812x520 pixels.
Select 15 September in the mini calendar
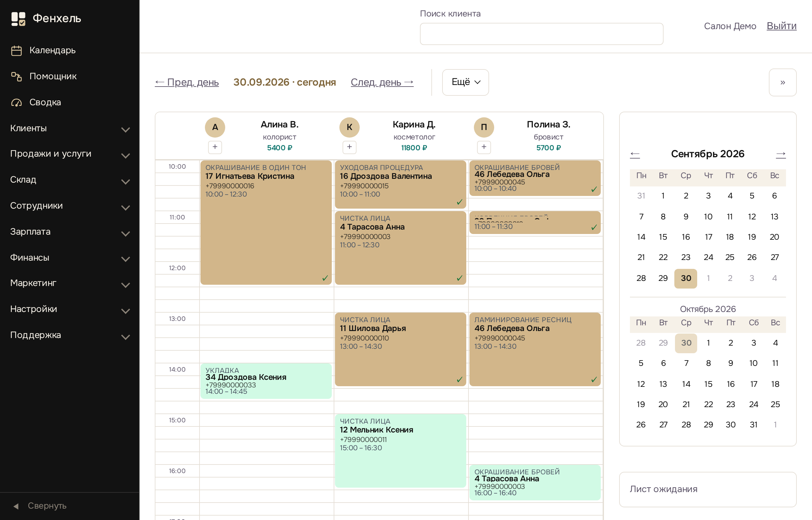coord(663,237)
